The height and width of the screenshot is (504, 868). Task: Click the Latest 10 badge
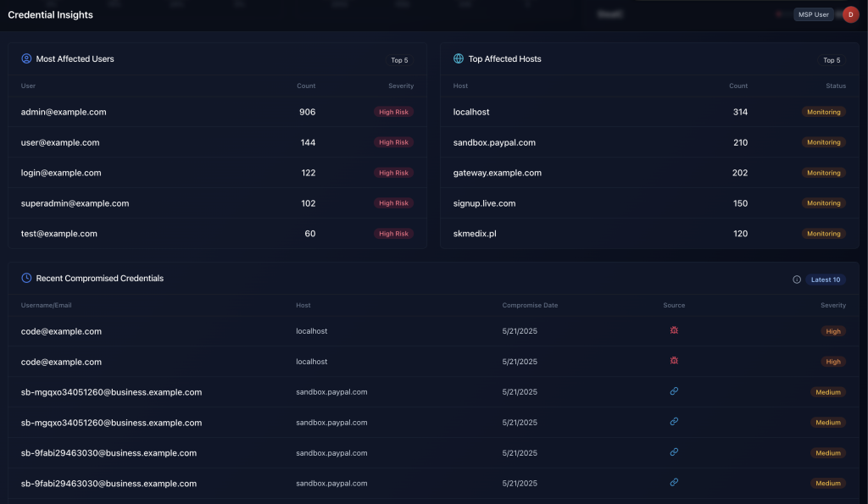coord(825,280)
